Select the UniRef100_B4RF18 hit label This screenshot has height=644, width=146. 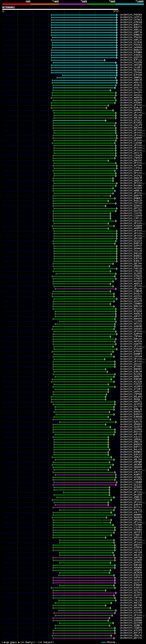pos(131,244)
